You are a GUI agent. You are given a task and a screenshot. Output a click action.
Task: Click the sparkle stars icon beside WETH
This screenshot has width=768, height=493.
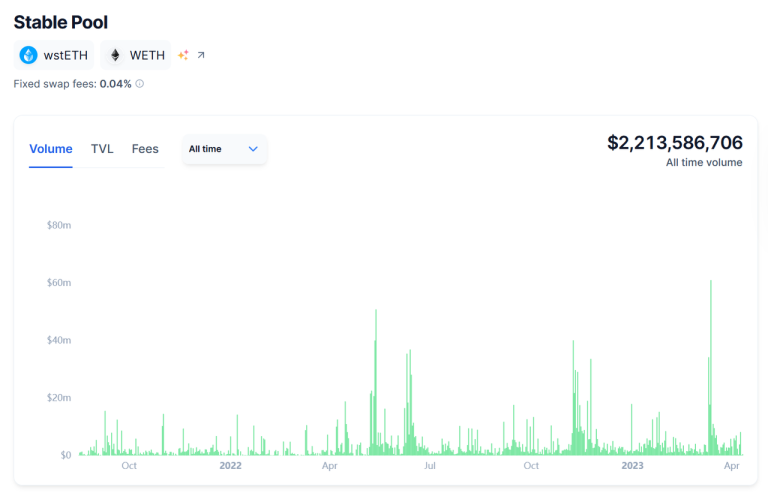pyautogui.click(x=183, y=55)
